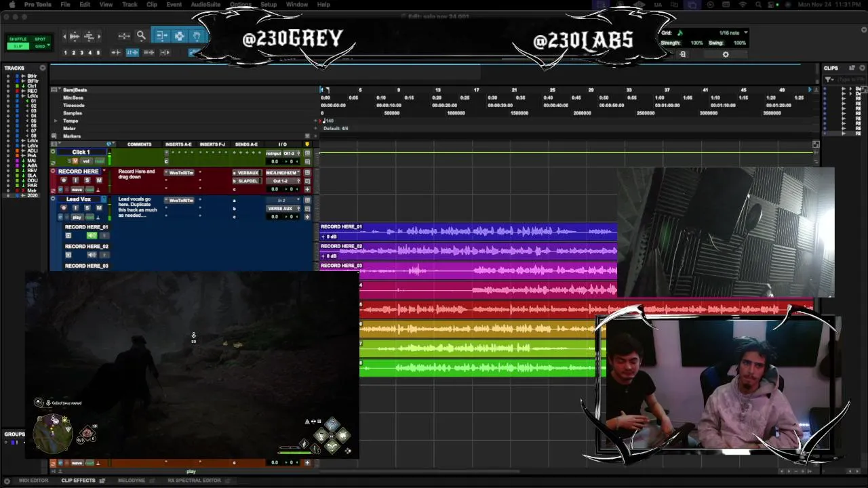Mute the Click 1 track
The width and height of the screenshot is (868, 488).
click(75, 161)
